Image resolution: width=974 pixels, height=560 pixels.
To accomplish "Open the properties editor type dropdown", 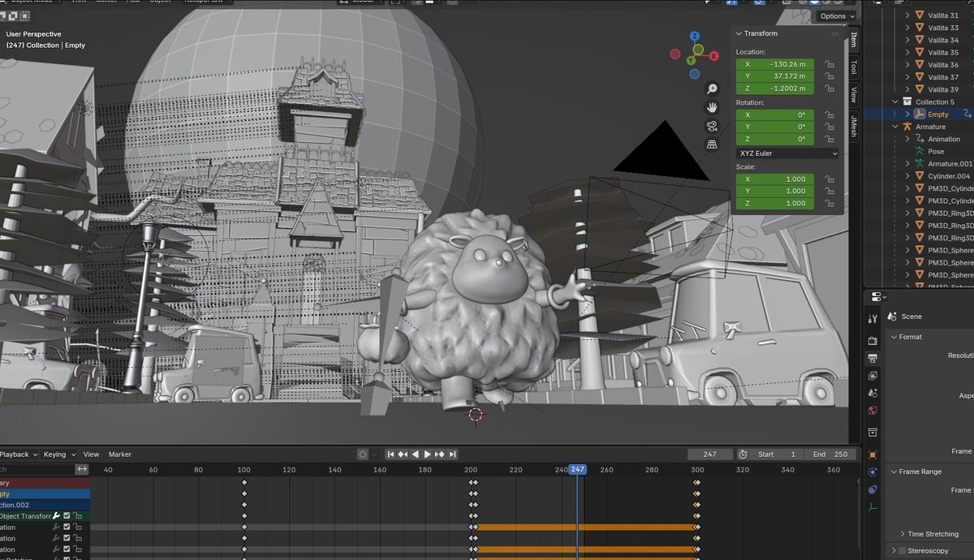I will point(879,297).
